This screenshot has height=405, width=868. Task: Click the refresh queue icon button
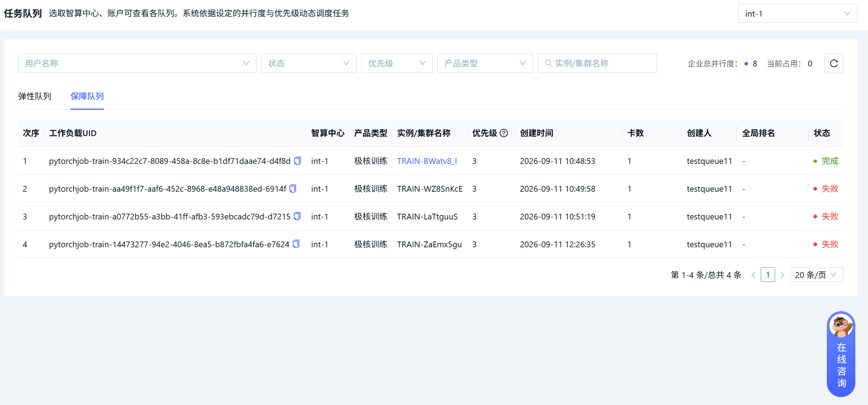[834, 64]
